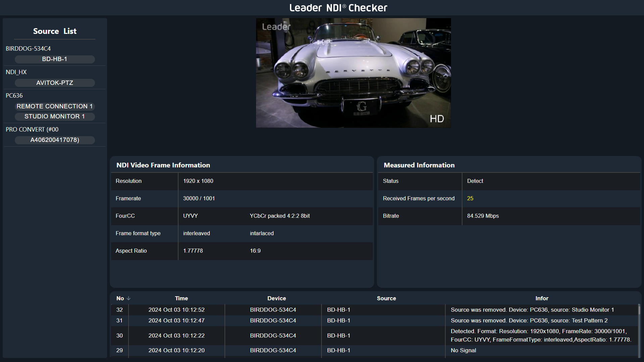644x362 pixels.
Task: Click the time 2024 Oct 03 10:12:22
Action: [x=177, y=335]
